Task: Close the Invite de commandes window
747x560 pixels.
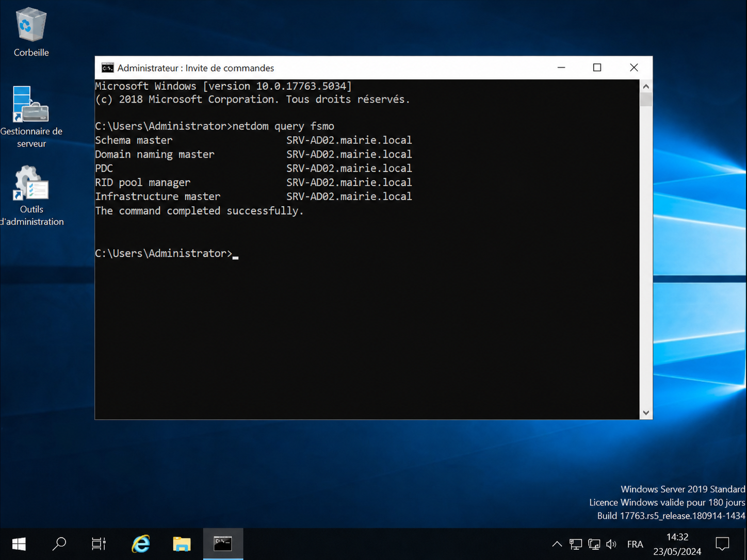Action: click(x=634, y=68)
